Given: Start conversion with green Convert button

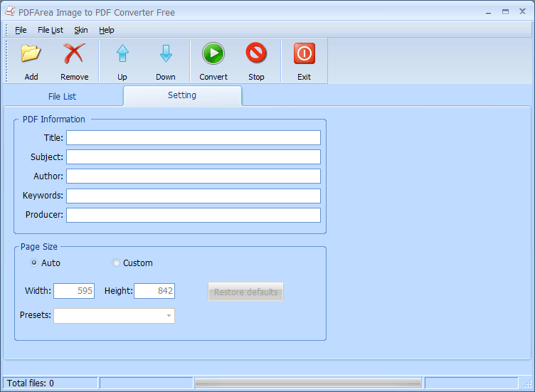Looking at the screenshot, I should tap(213, 53).
